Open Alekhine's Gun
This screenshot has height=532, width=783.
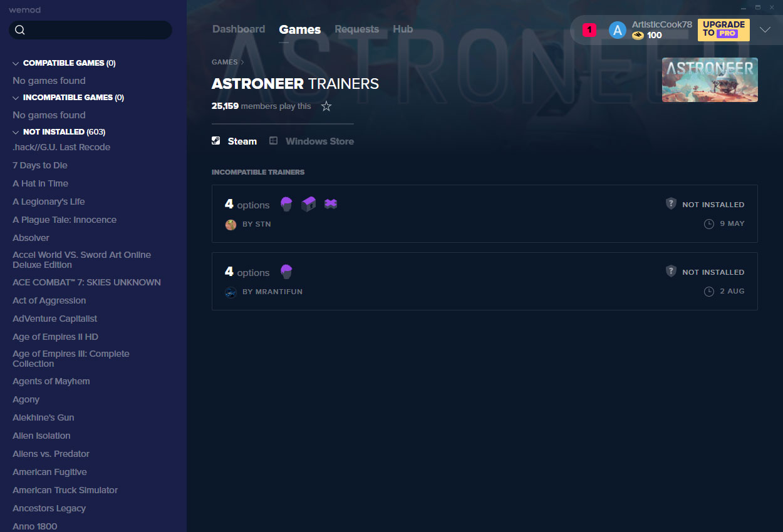click(x=44, y=417)
